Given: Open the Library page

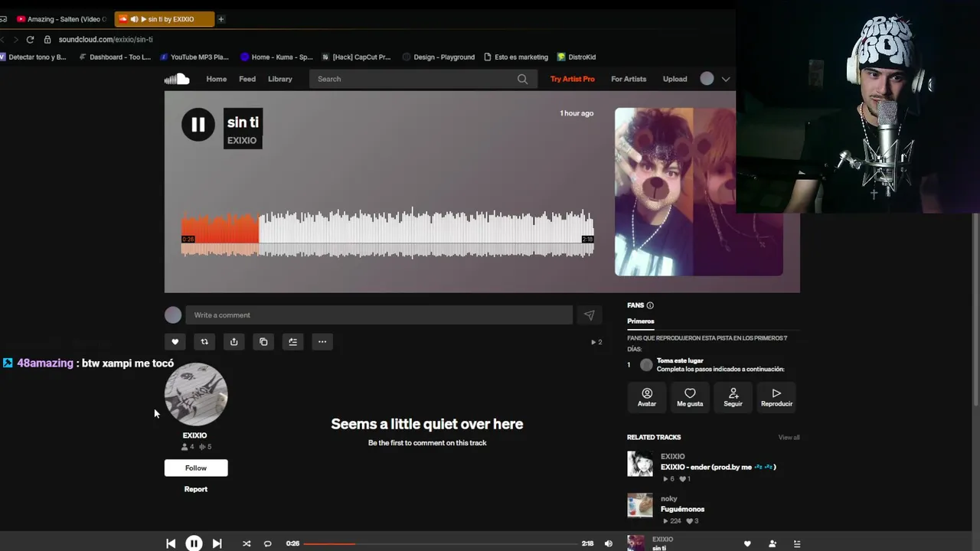Looking at the screenshot, I should click(x=280, y=79).
